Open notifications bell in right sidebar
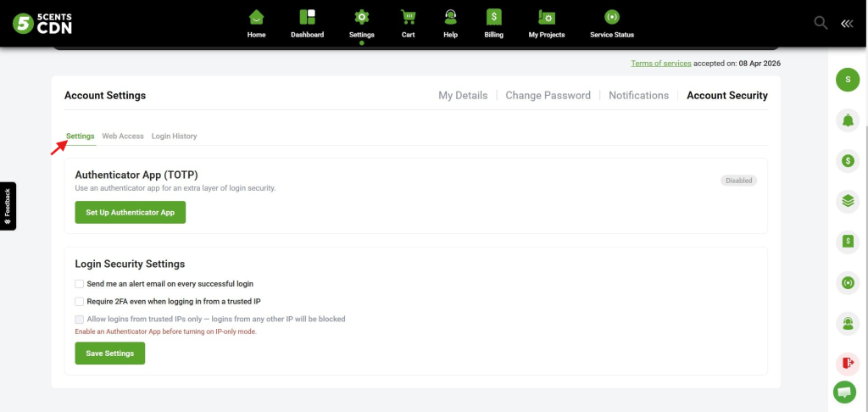Viewport: 868px width, 412px height. tap(848, 120)
